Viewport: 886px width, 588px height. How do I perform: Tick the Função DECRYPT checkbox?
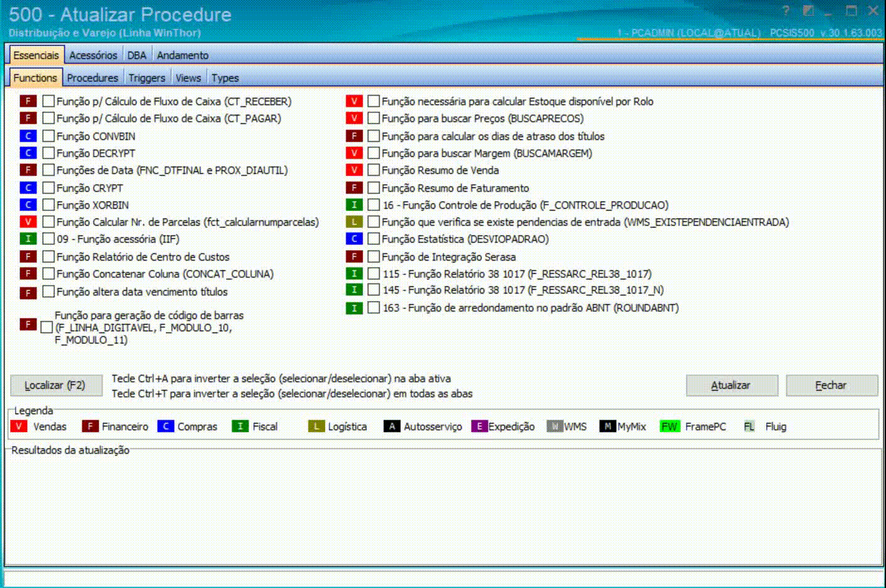click(x=48, y=153)
